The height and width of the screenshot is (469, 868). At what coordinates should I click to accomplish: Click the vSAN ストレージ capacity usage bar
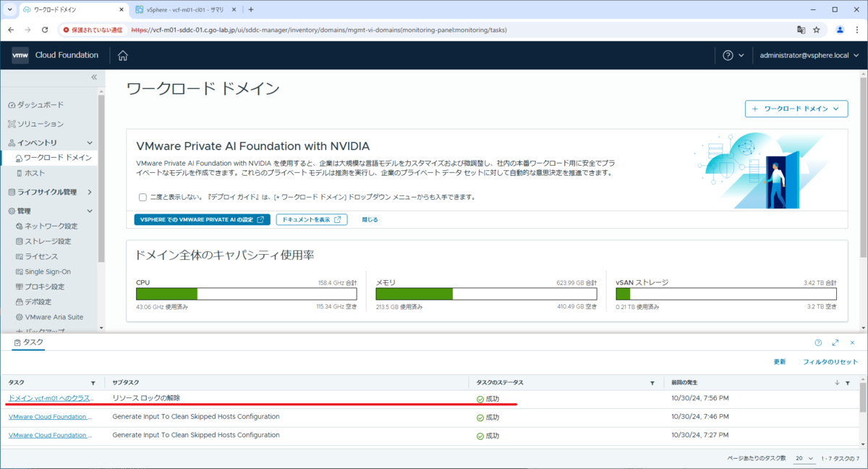[x=726, y=294]
